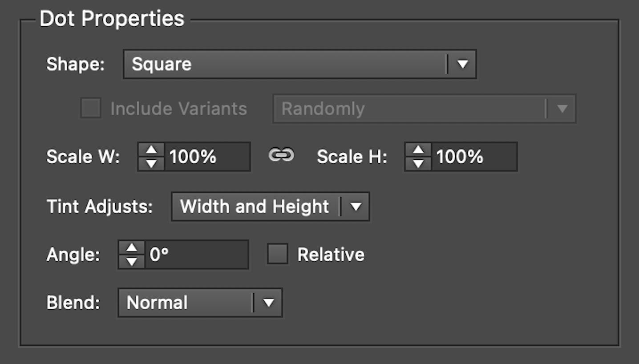Viewport: 639px width, 364px height.
Task: Click the Include Variants label
Action: [178, 109]
